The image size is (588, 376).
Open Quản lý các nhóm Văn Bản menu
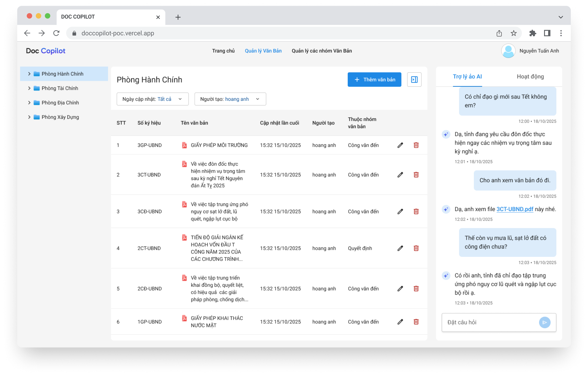point(322,51)
